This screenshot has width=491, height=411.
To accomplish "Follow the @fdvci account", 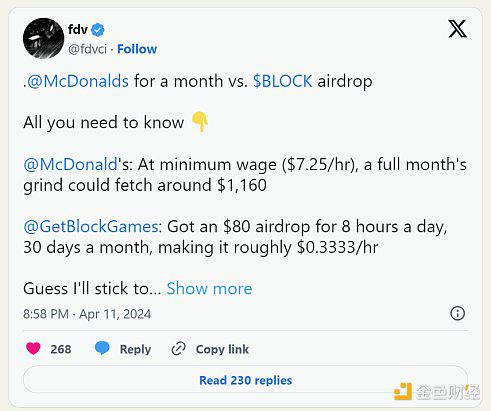I will click(137, 49).
